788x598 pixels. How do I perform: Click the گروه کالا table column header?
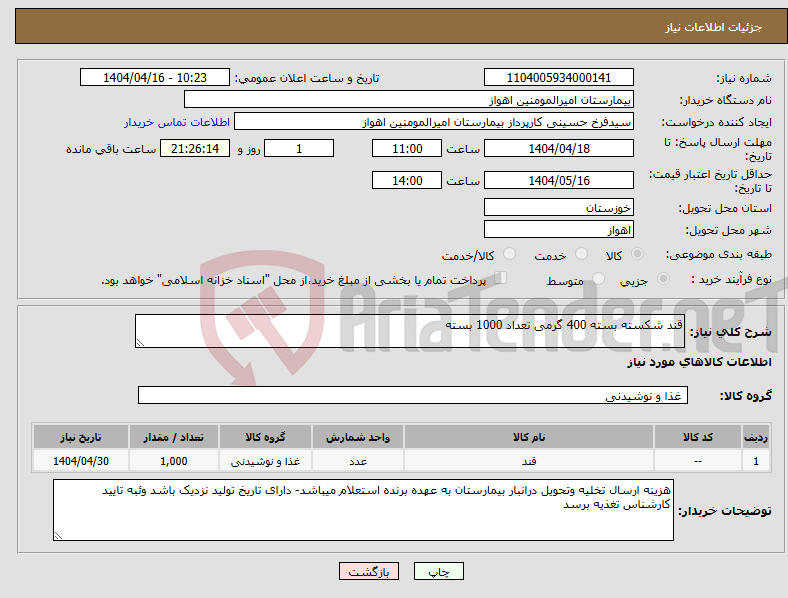265,437
